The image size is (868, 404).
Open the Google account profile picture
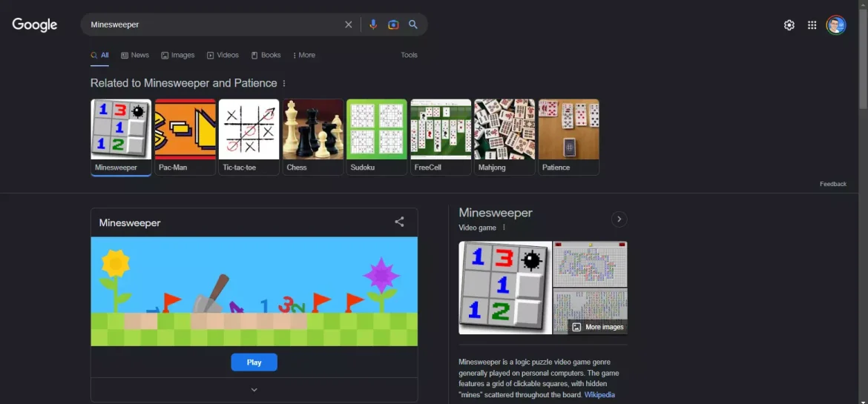[836, 25]
